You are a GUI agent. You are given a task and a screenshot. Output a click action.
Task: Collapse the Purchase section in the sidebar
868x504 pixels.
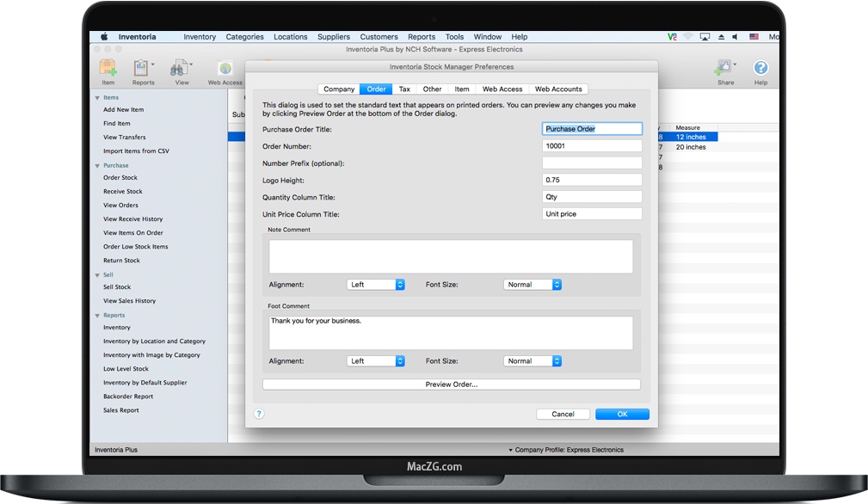pos(96,165)
